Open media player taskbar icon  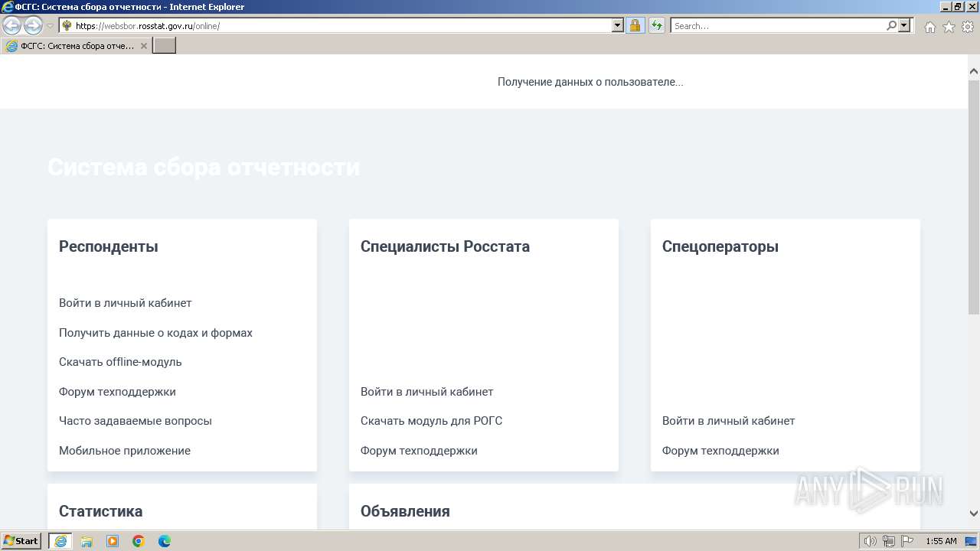(x=113, y=541)
